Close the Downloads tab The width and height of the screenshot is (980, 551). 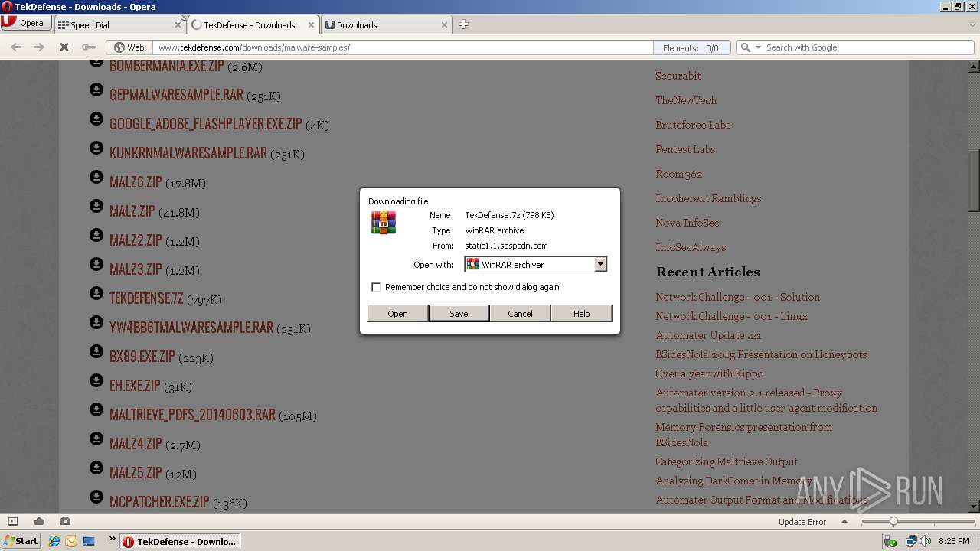click(x=444, y=24)
